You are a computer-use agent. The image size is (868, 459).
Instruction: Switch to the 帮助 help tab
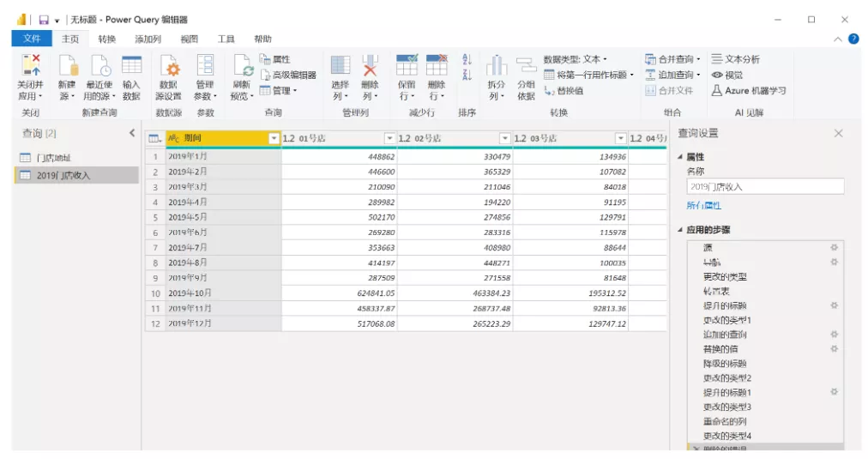(263, 39)
